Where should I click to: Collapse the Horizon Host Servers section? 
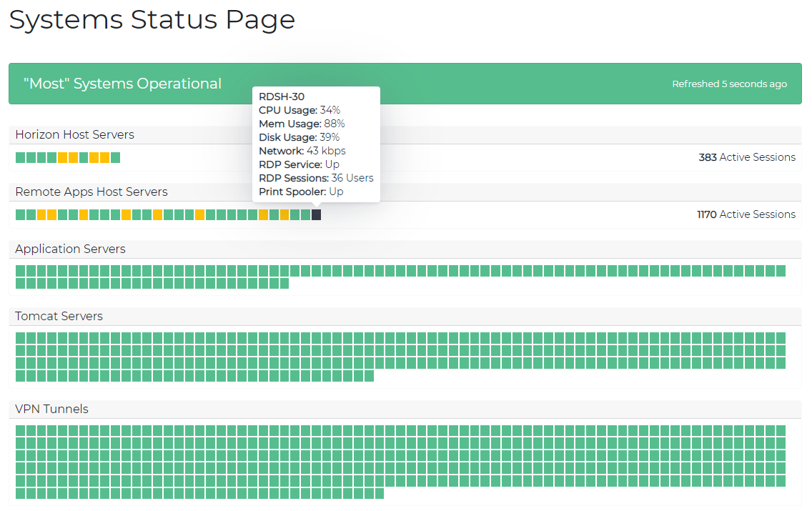pos(74,134)
